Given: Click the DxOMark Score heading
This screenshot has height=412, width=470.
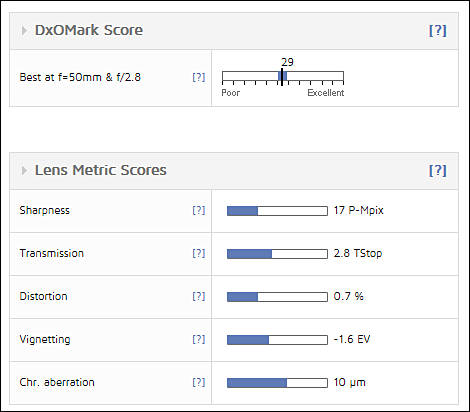Looking at the screenshot, I should 89,30.
